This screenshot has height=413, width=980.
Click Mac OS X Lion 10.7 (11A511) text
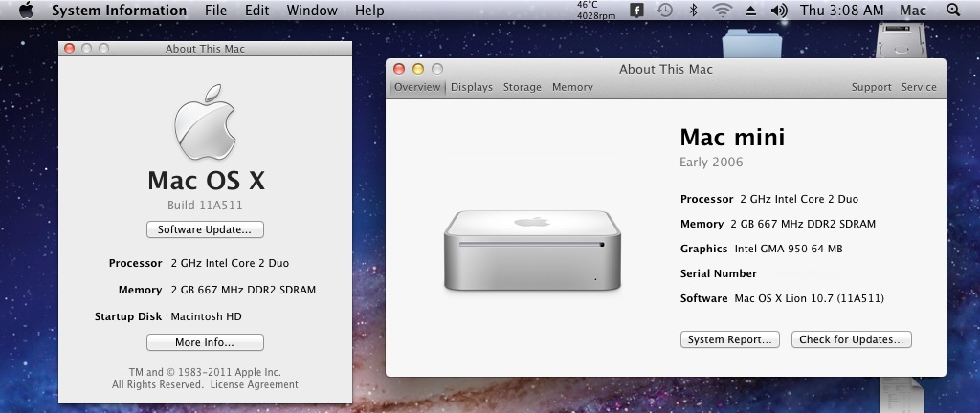[809, 298]
